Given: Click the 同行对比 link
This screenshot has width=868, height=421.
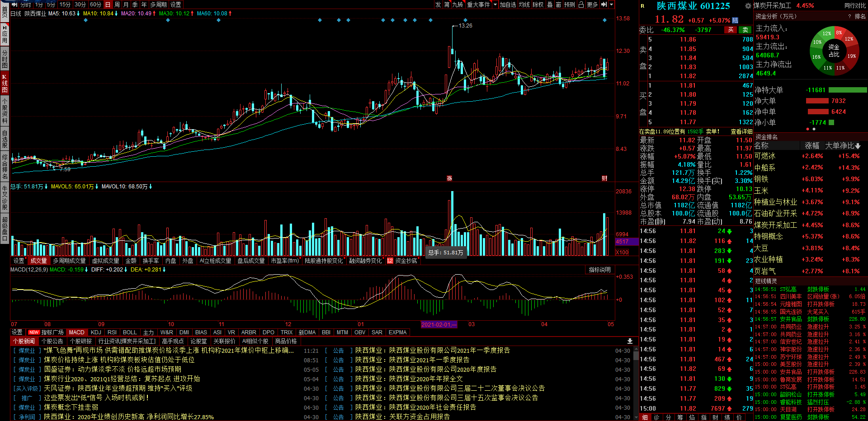Looking at the screenshot, I should click(855, 5).
